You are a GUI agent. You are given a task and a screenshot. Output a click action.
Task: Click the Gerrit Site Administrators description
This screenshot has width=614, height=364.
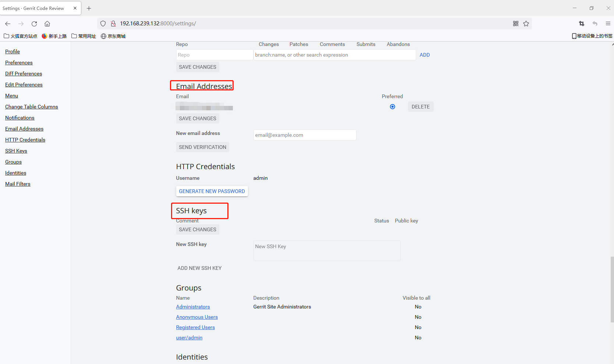pyautogui.click(x=282, y=307)
